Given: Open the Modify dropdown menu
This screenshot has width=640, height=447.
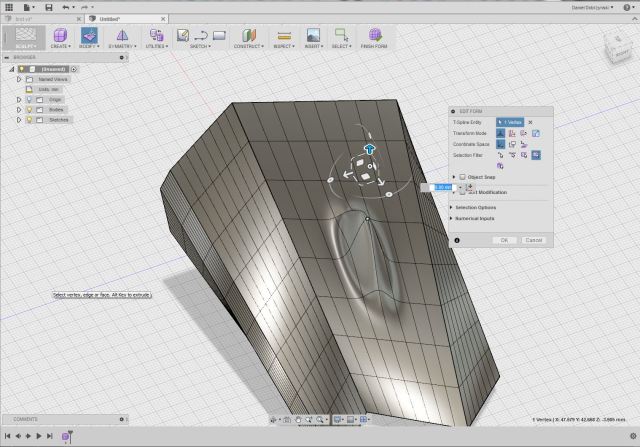Looking at the screenshot, I should 89,46.
